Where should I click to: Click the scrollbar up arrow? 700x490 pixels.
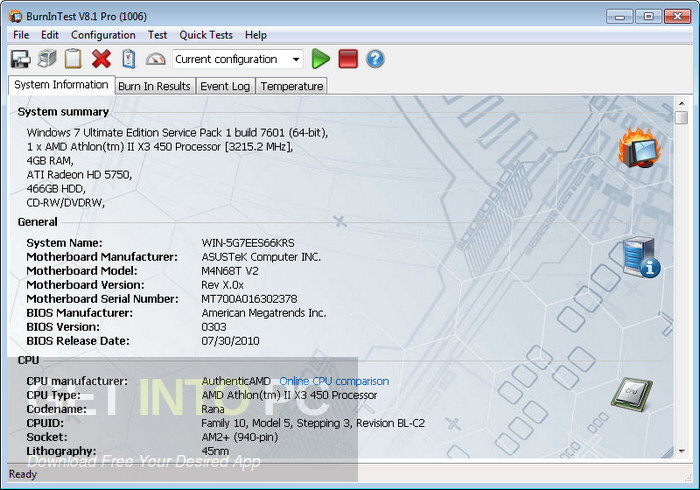(681, 104)
